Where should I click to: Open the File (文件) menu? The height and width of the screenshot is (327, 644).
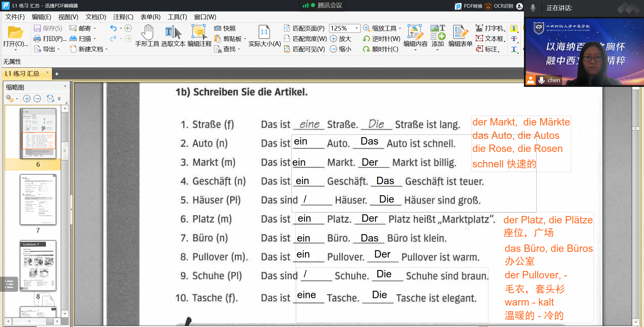tap(15, 17)
